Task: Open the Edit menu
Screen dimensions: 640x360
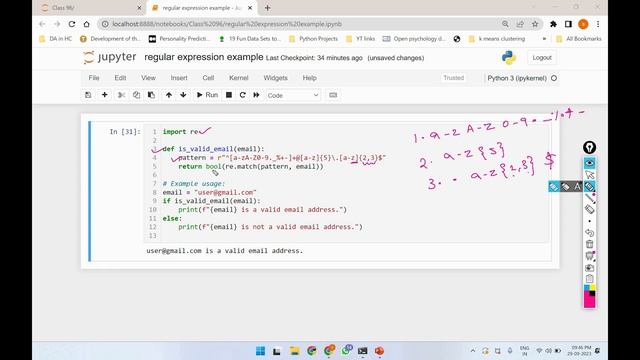Action: pyautogui.click(x=120, y=78)
